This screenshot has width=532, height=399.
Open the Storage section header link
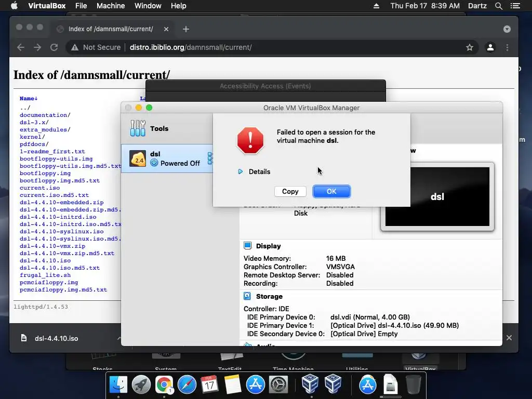tap(269, 296)
